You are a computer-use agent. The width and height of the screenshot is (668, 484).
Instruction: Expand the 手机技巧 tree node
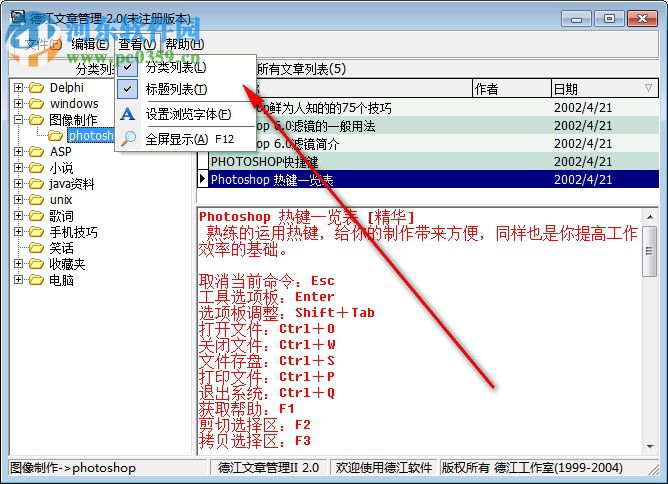pyautogui.click(x=18, y=232)
